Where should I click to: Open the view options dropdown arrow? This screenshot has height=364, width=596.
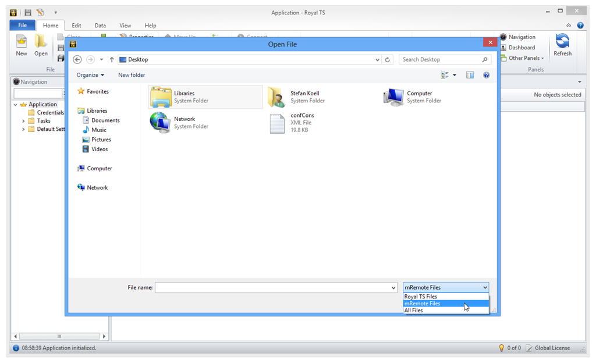point(455,75)
